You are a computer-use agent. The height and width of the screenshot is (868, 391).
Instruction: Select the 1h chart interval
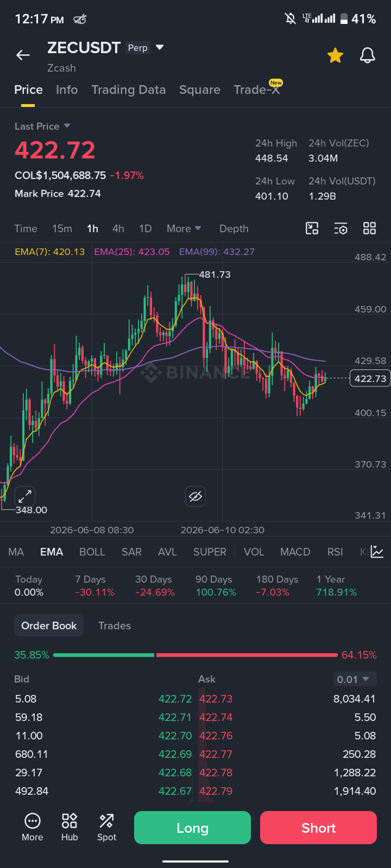[93, 229]
